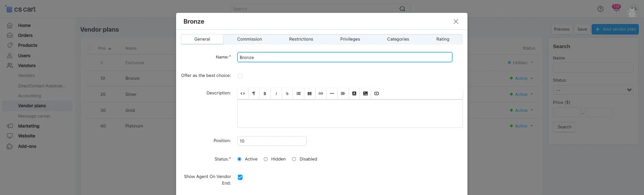644x195 pixels.
Task: Switch to the Restrictions tab
Action: [x=301, y=39]
